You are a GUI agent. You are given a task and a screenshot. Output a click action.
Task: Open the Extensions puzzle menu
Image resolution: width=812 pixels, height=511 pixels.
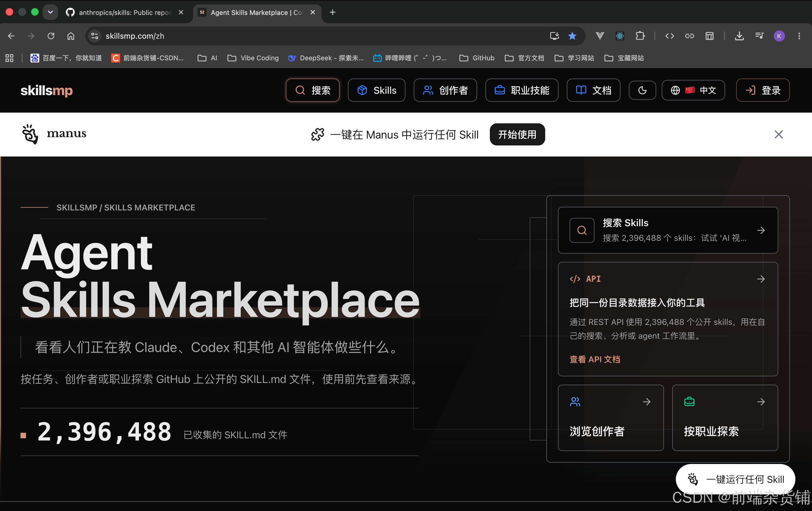tap(640, 36)
